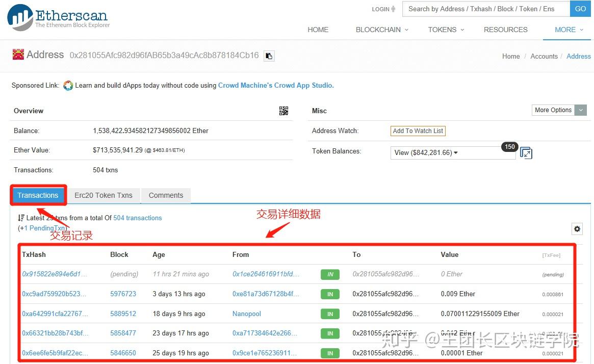This screenshot has width=594, height=364.
Task: Open the More Options dropdown
Action: [x=559, y=110]
